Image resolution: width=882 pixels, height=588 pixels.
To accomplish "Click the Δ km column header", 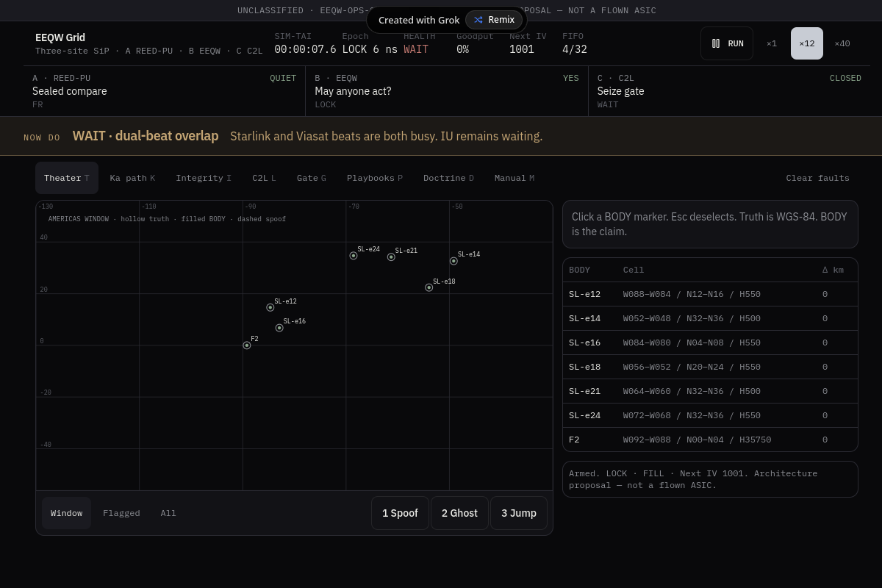I will 833,270.
